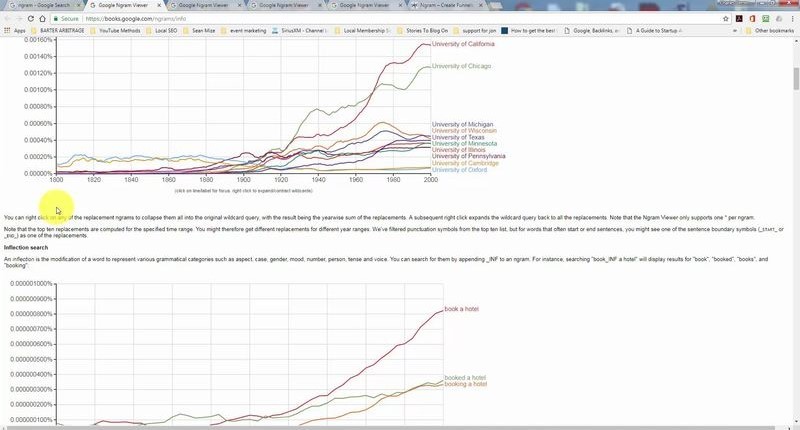The image size is (800, 430).
Task: Click the University of Chicago graph label
Action: (x=461, y=66)
